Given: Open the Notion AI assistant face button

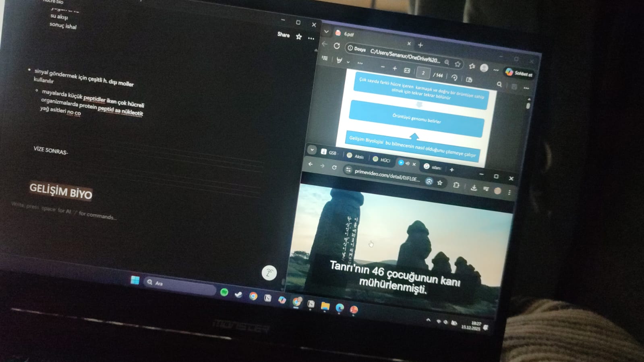Looking at the screenshot, I should 269,273.
